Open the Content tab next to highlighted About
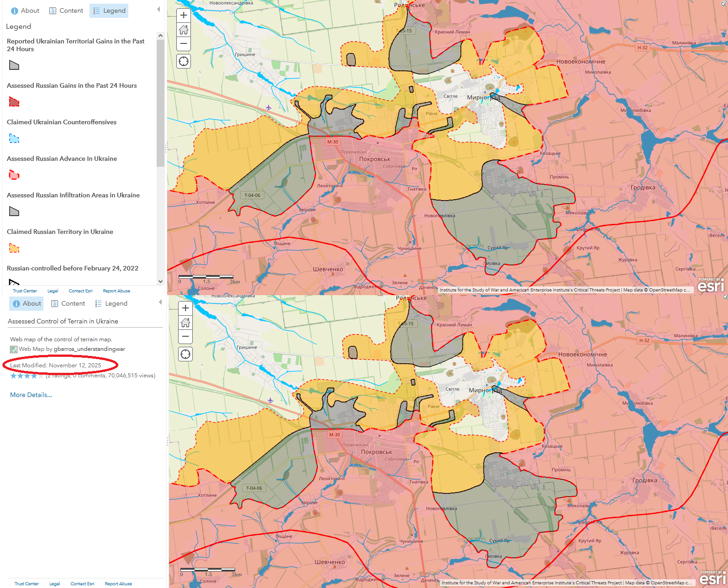Viewport: 728px width, 588px height. click(x=68, y=303)
